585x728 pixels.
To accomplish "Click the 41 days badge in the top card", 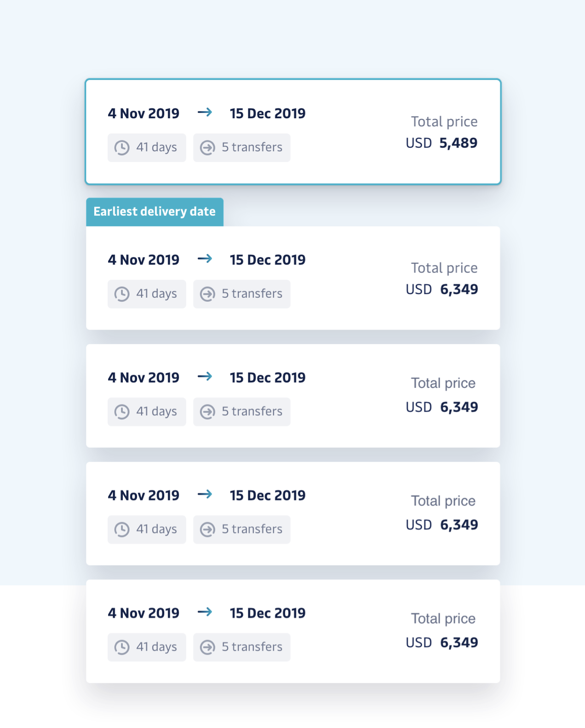I will (x=147, y=148).
